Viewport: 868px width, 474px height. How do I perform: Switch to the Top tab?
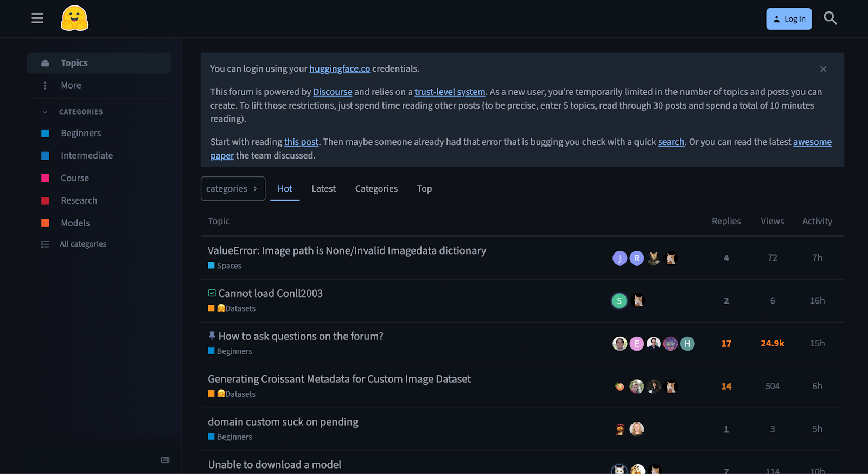click(424, 188)
